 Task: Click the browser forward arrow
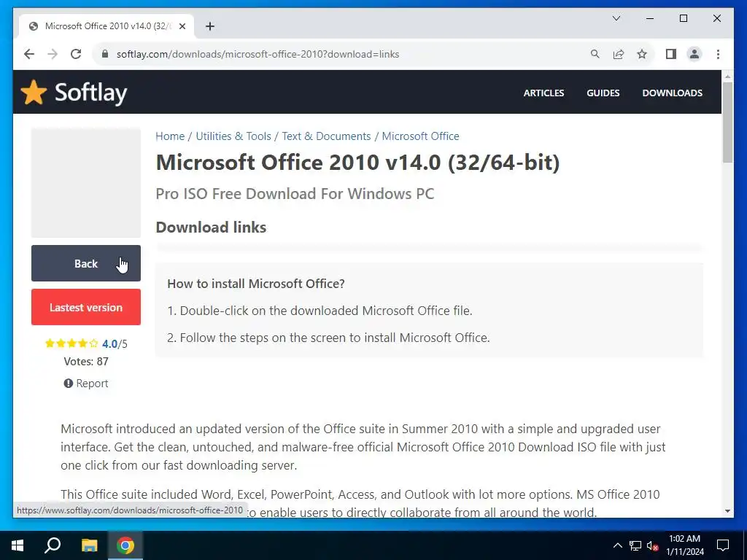point(53,54)
